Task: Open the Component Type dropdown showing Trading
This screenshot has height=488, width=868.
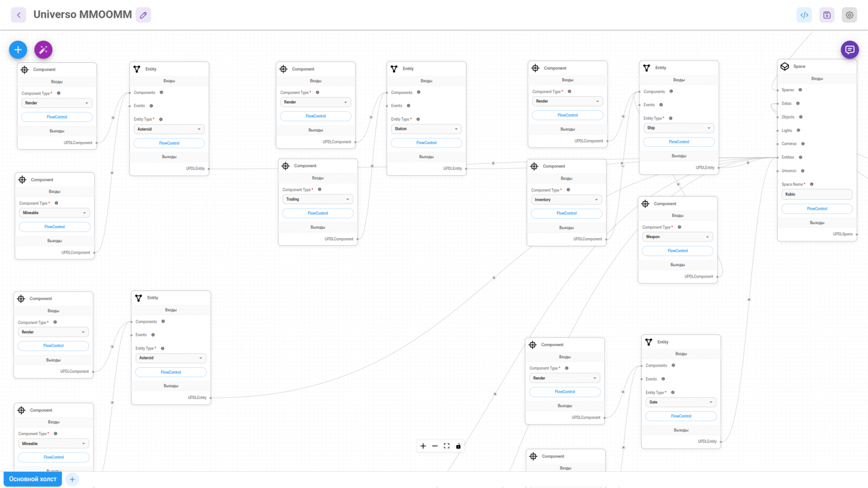Action: (318, 199)
